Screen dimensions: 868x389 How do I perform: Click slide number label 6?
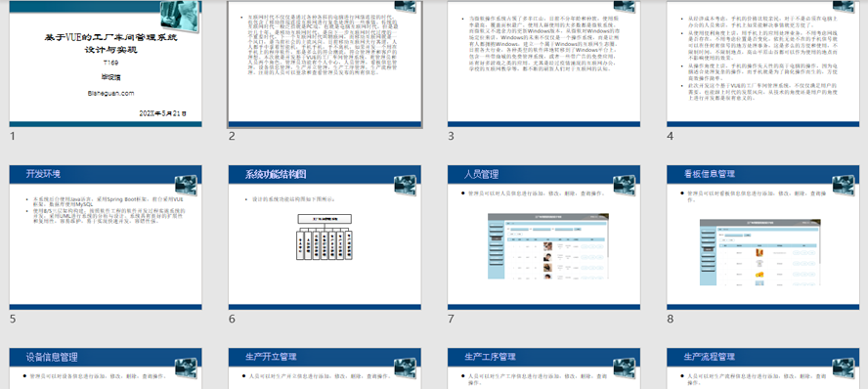(x=232, y=319)
